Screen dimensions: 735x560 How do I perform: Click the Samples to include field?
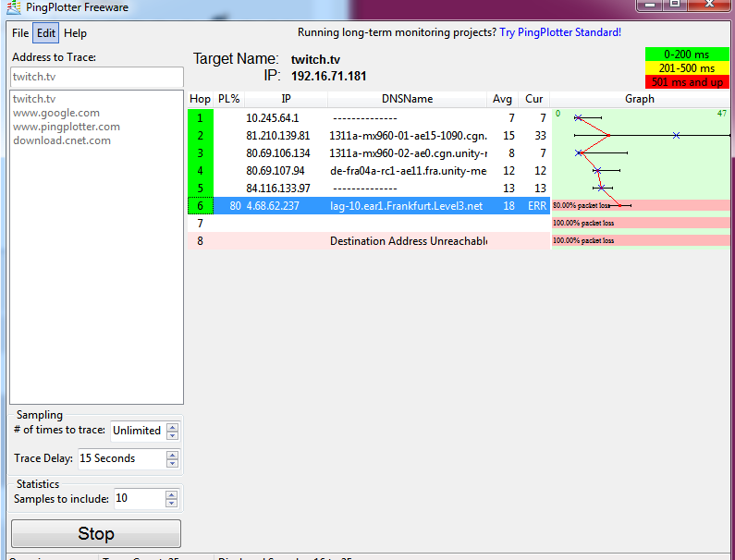139,499
